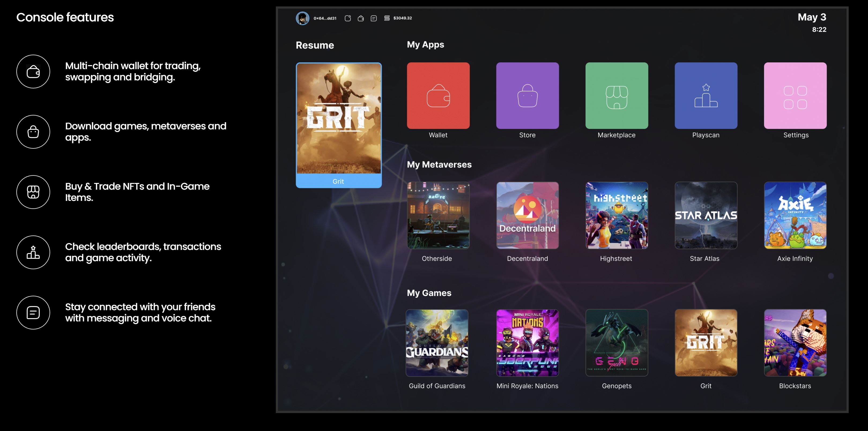The height and width of the screenshot is (431, 868).
Task: Open the pink Settings app
Action: tap(795, 96)
